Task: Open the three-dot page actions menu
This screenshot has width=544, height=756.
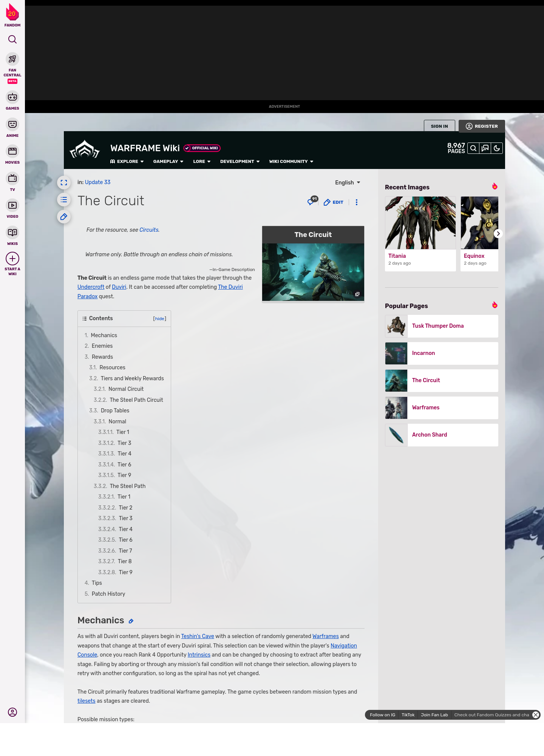Action: tap(357, 202)
